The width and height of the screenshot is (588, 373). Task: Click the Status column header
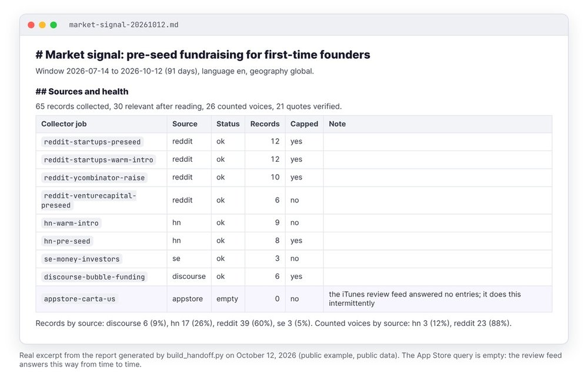tap(228, 124)
